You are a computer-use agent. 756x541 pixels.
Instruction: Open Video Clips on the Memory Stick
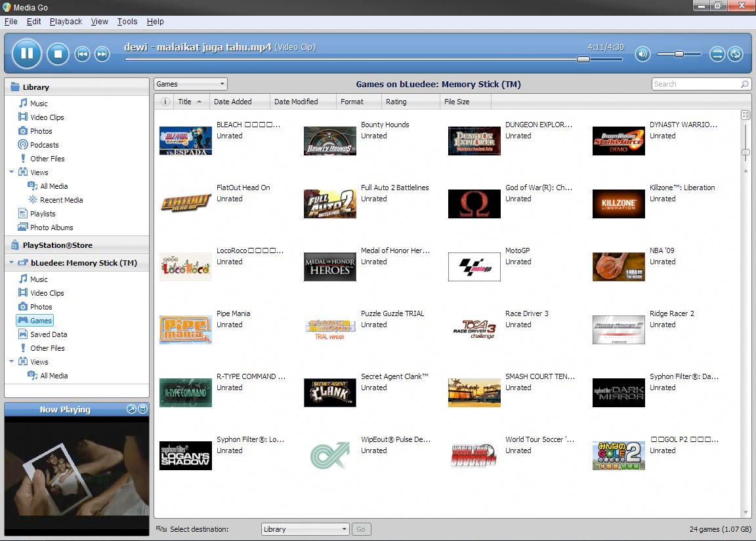click(x=41, y=293)
